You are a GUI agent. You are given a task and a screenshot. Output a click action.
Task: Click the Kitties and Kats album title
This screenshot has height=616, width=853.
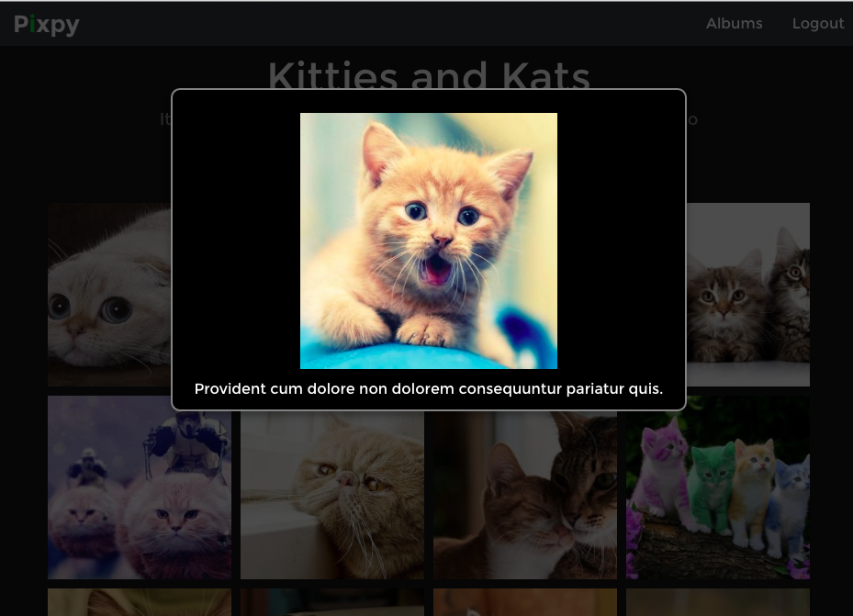point(429,74)
